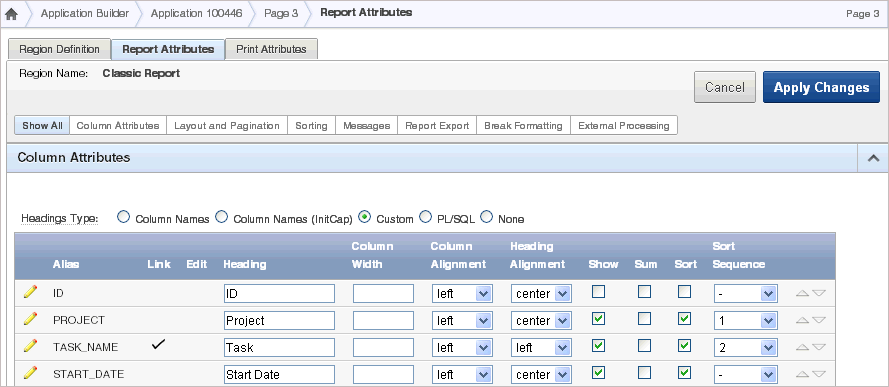Move ID column down arrow
The image size is (889, 387).
point(819,294)
